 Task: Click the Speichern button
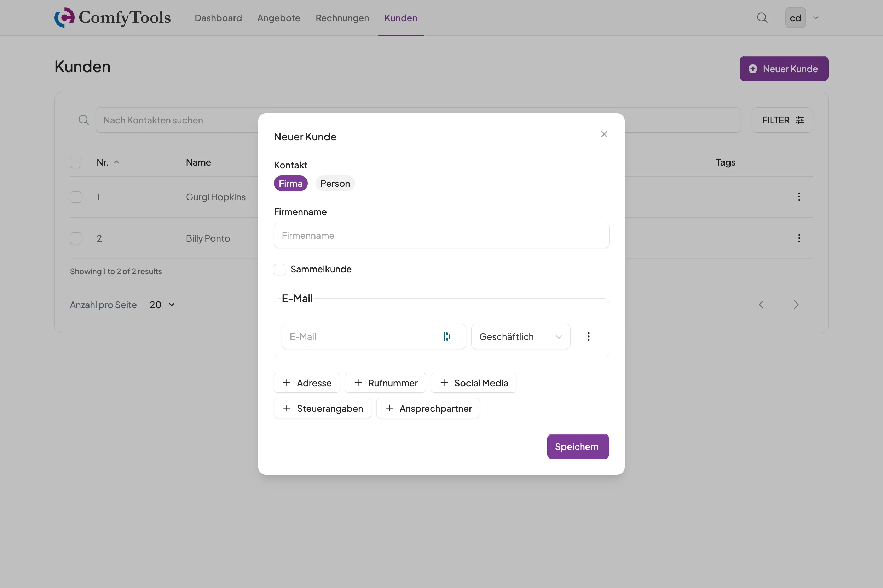[577, 446]
